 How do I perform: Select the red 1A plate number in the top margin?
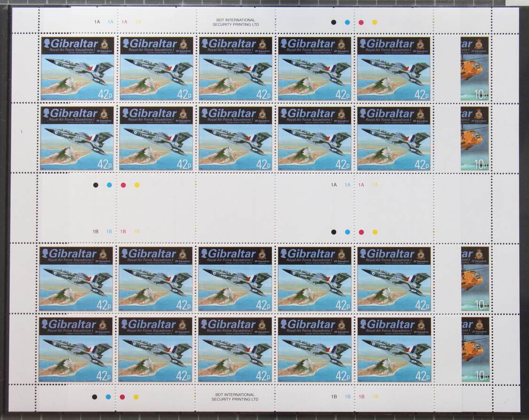[x=124, y=22]
